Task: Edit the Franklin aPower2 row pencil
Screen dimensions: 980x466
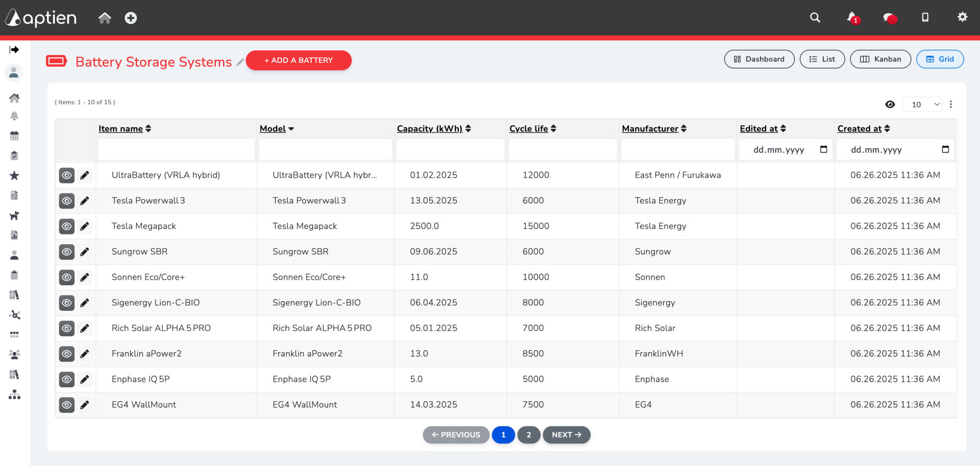Action: [85, 354]
